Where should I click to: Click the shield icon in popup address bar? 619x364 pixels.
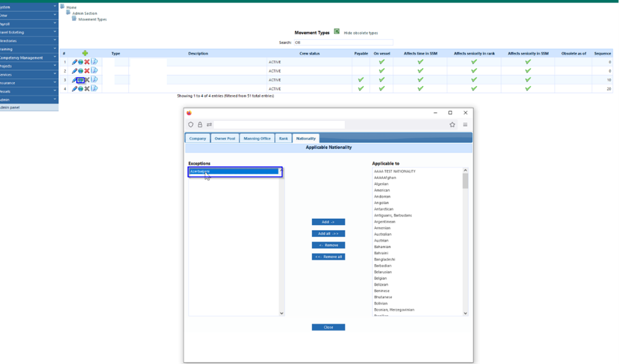coord(191,124)
